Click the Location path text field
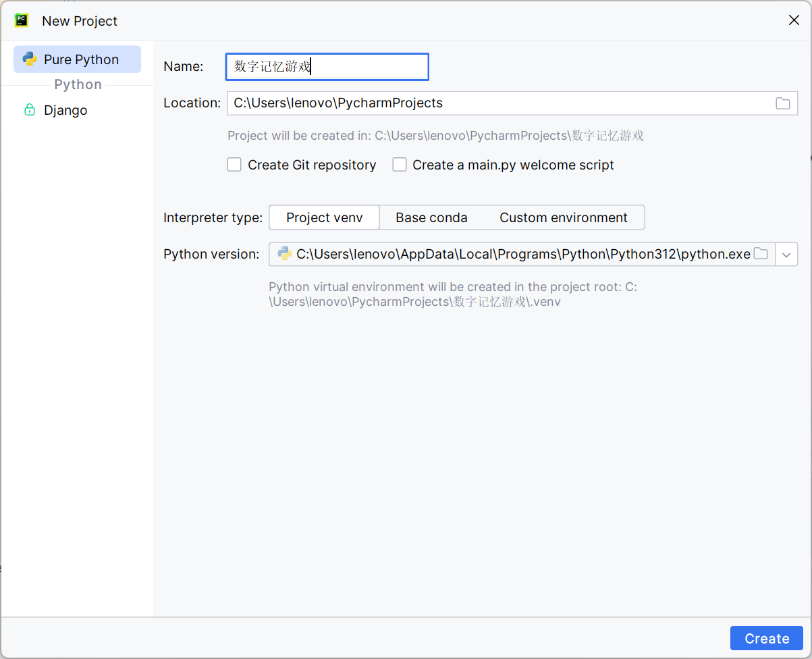812x659 pixels. click(499, 103)
